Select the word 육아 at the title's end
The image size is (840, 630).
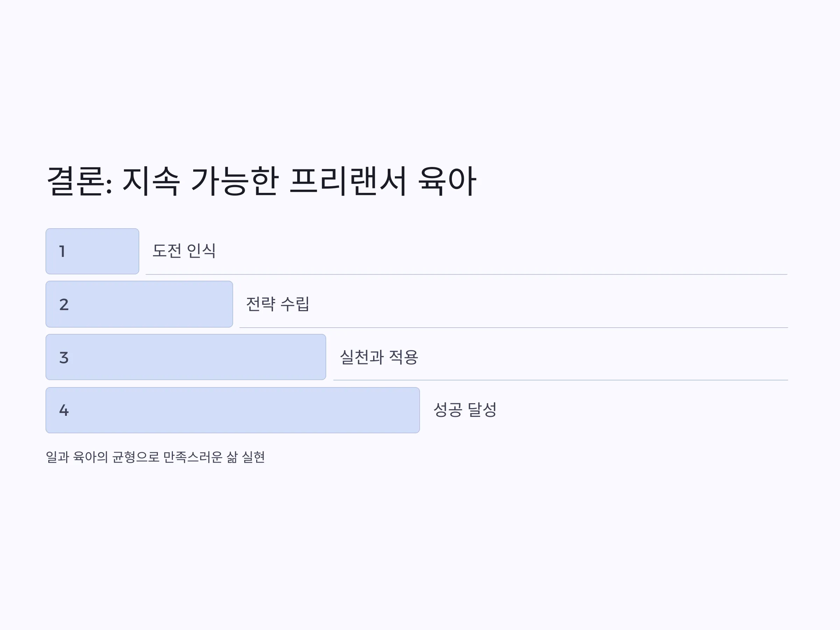point(447,182)
